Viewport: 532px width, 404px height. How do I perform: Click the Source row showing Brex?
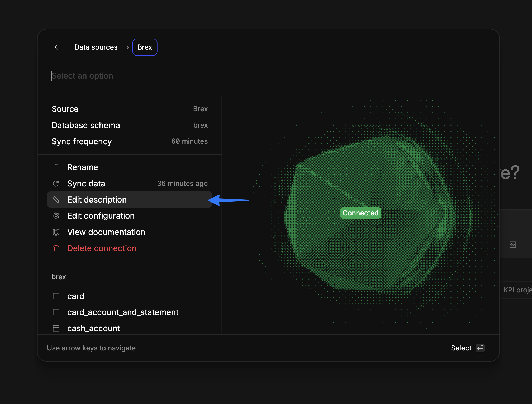pyautogui.click(x=130, y=109)
